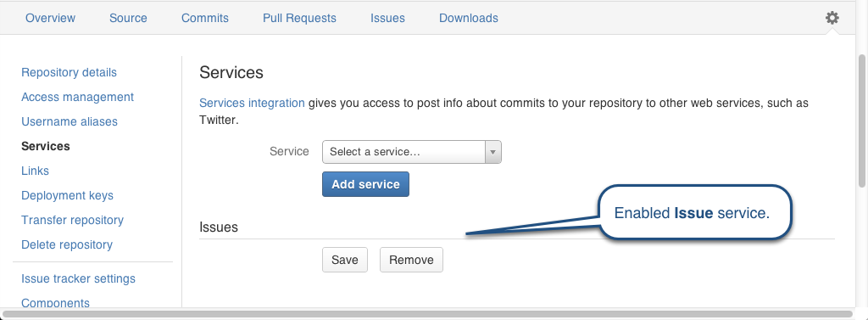This screenshot has width=868, height=320.
Task: Select Deployment keys in sidebar
Action: click(x=67, y=195)
